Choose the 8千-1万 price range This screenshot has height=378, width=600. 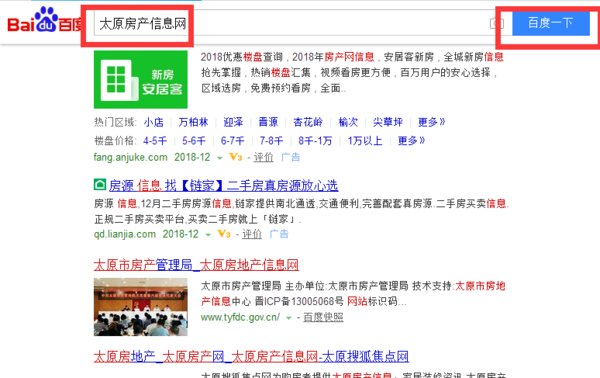coord(315,141)
